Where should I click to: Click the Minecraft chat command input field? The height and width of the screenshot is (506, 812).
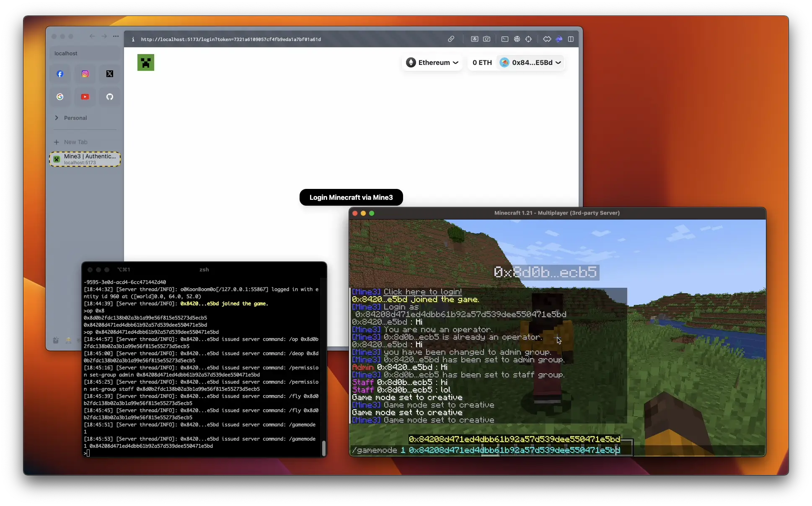tap(557, 450)
